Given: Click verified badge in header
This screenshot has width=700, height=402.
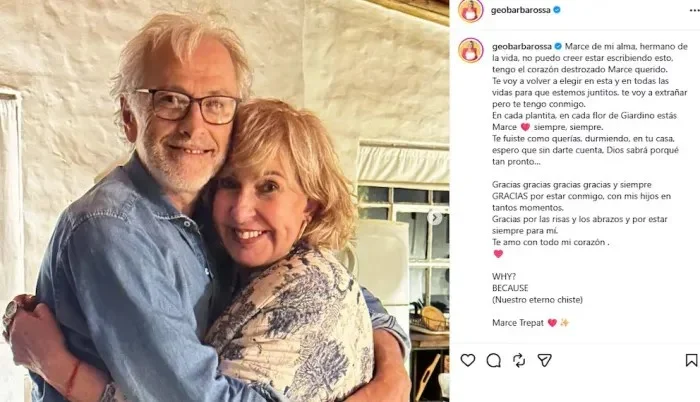Looking at the screenshot, I should coord(557,10).
